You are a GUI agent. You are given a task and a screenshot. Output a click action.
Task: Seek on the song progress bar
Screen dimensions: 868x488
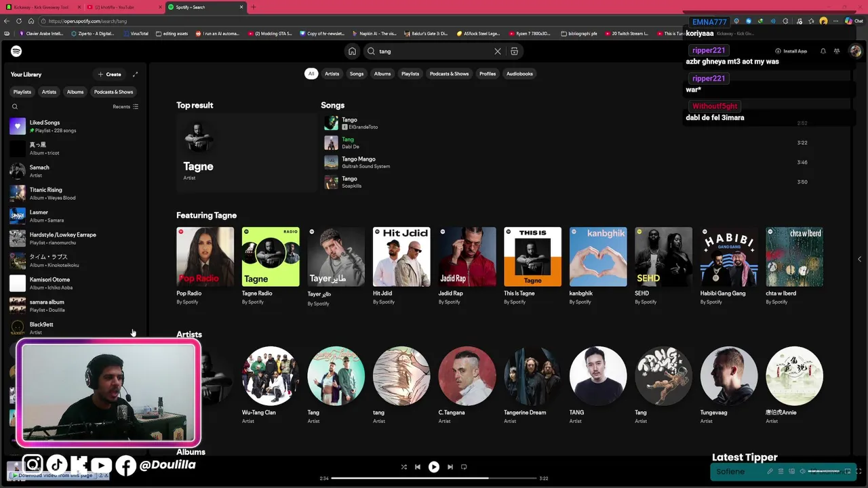(x=434, y=479)
